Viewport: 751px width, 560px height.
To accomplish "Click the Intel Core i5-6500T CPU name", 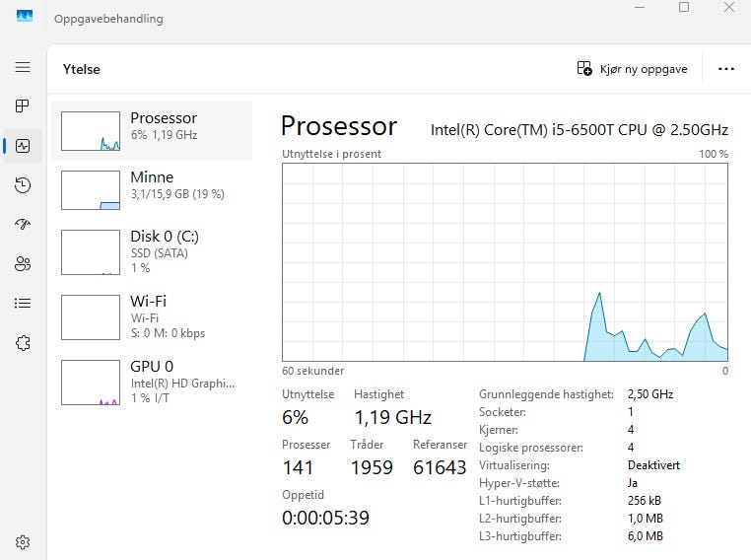I will 580,130.
